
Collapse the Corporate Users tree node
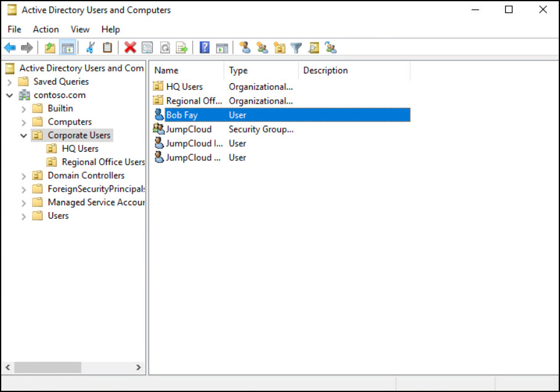pyautogui.click(x=24, y=136)
